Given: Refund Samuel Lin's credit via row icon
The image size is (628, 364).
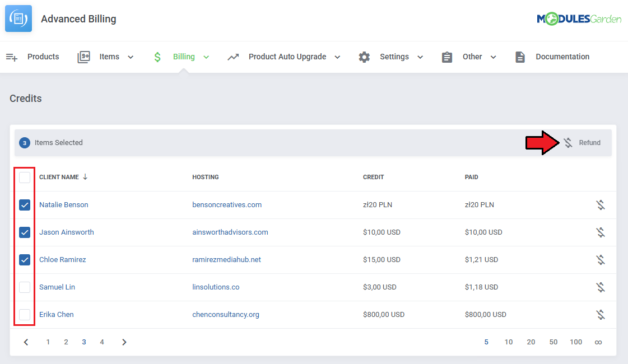Looking at the screenshot, I should click(601, 287).
